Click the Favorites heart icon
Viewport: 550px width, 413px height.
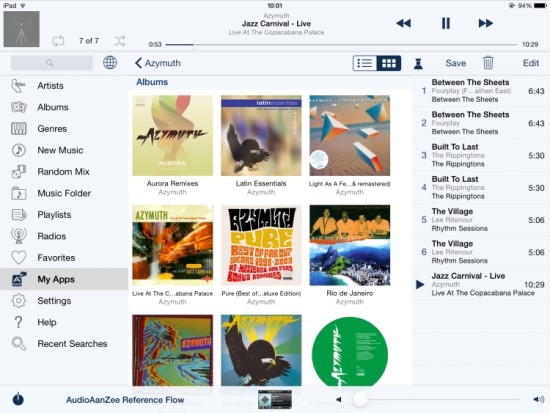tap(19, 258)
